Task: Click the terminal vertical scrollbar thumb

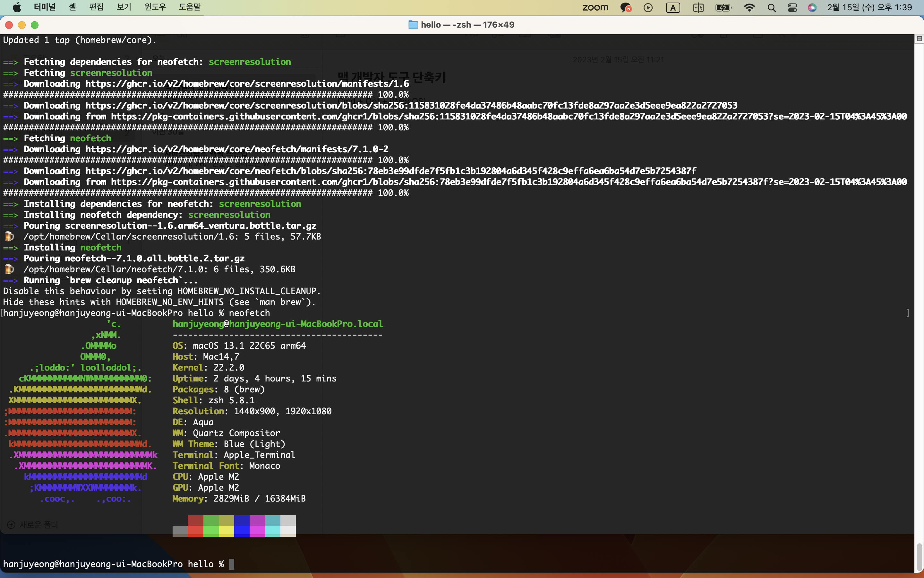Action: pyautogui.click(x=920, y=556)
